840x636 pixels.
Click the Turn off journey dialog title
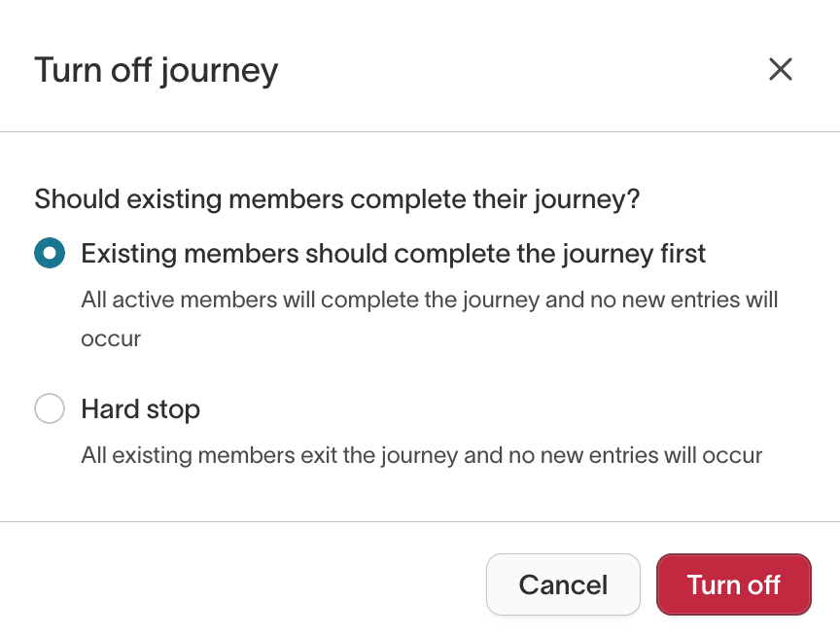(157, 69)
